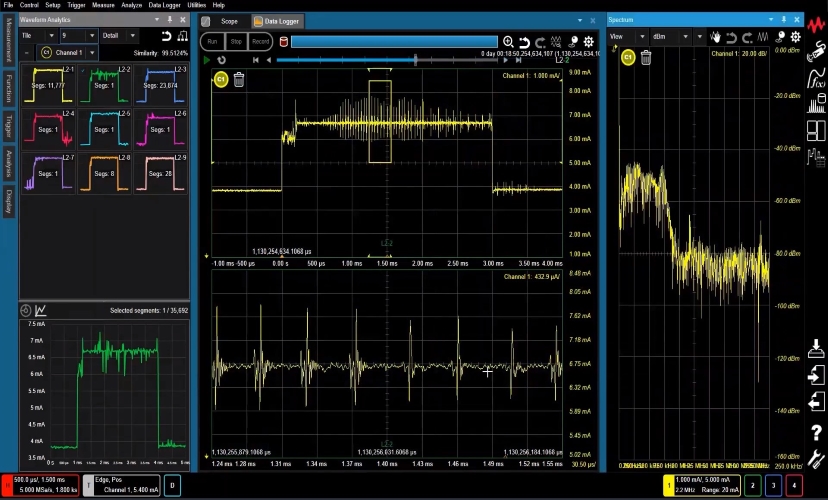Open the probe setup icon in right sidebar
The width and height of the screenshot is (828, 500).
pyautogui.click(x=816, y=52)
